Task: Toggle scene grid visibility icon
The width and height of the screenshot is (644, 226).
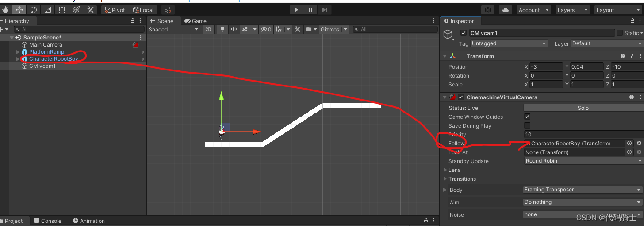Action: (279, 29)
